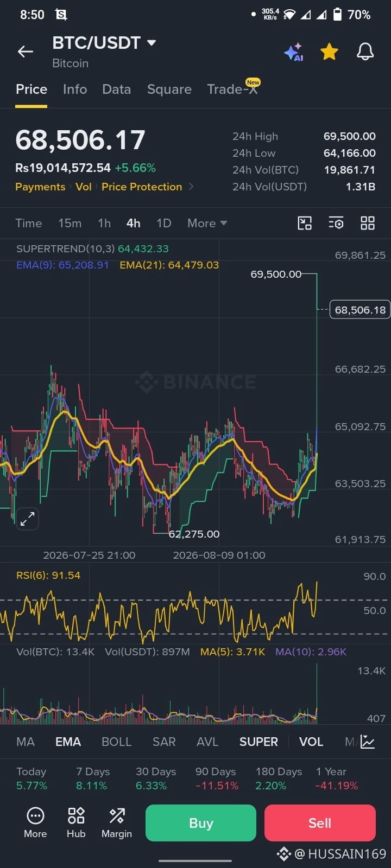Open BTC/USDT pair selector dropdown

tap(104, 43)
